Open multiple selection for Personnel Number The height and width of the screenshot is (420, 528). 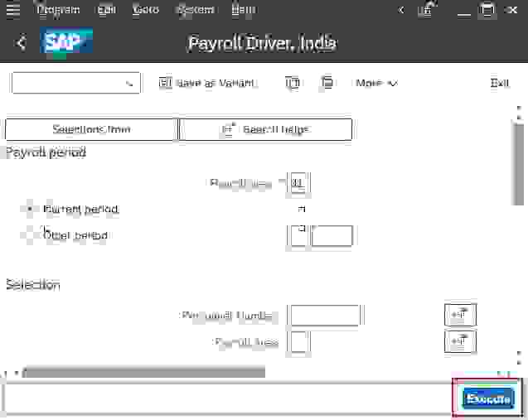tap(460, 315)
